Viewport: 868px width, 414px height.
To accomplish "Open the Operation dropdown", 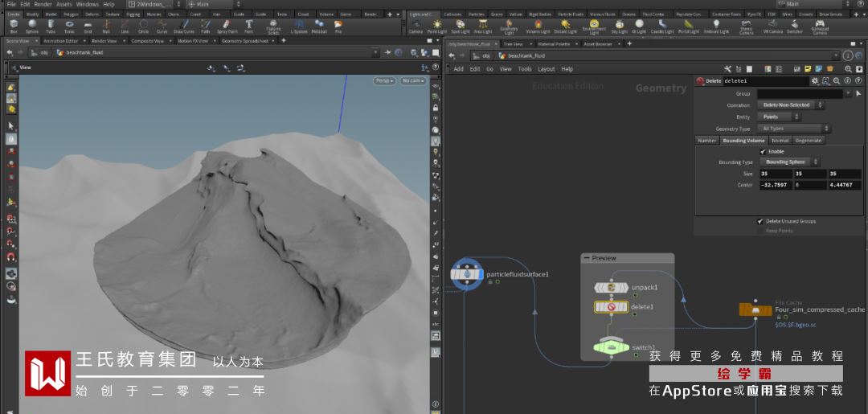I will pyautogui.click(x=792, y=105).
